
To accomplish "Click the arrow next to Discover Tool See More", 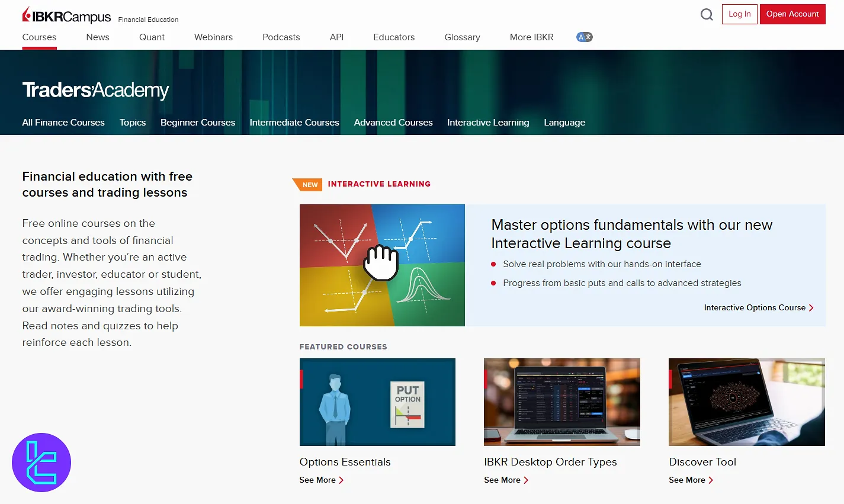I will pos(711,480).
